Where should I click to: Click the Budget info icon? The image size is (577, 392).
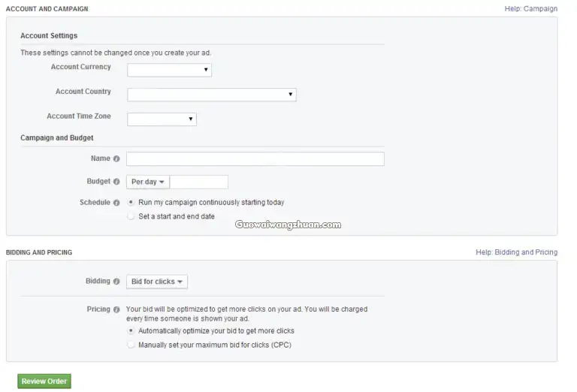click(116, 181)
